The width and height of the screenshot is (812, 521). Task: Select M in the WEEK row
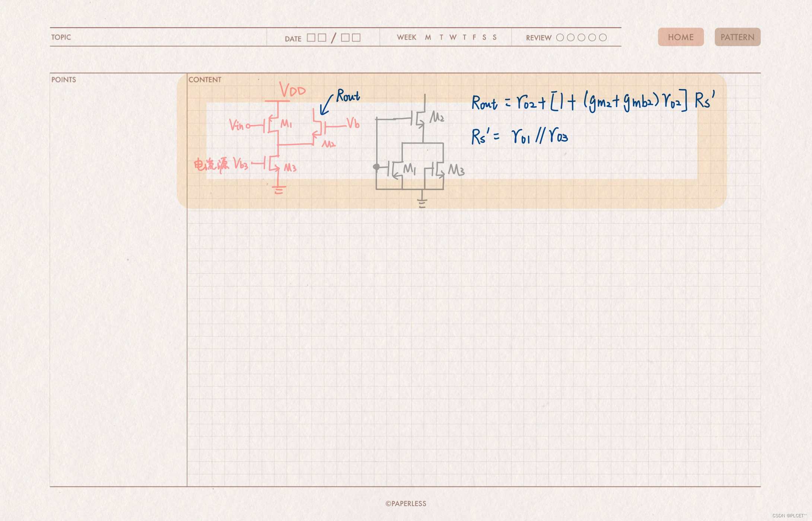point(428,37)
